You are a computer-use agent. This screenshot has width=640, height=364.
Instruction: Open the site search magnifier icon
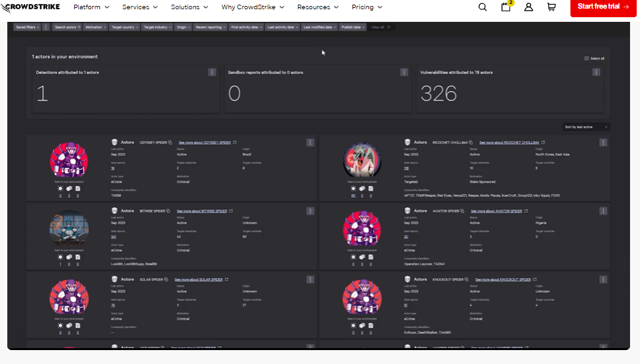482,7
